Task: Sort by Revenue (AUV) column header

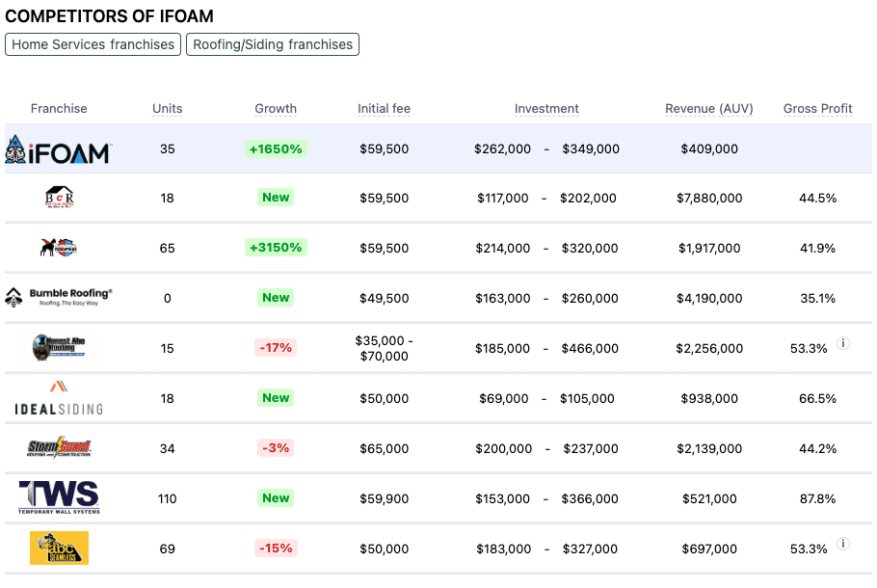Action: 708,109
